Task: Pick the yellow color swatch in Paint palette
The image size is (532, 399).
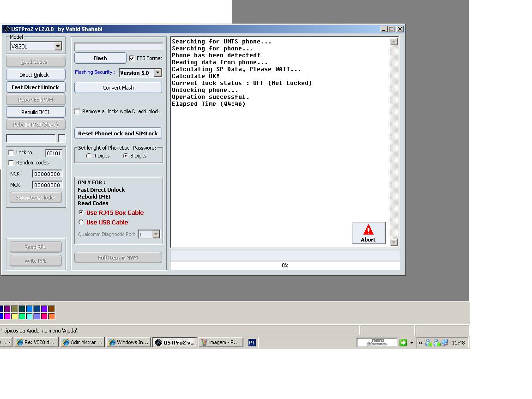Action: (14, 316)
